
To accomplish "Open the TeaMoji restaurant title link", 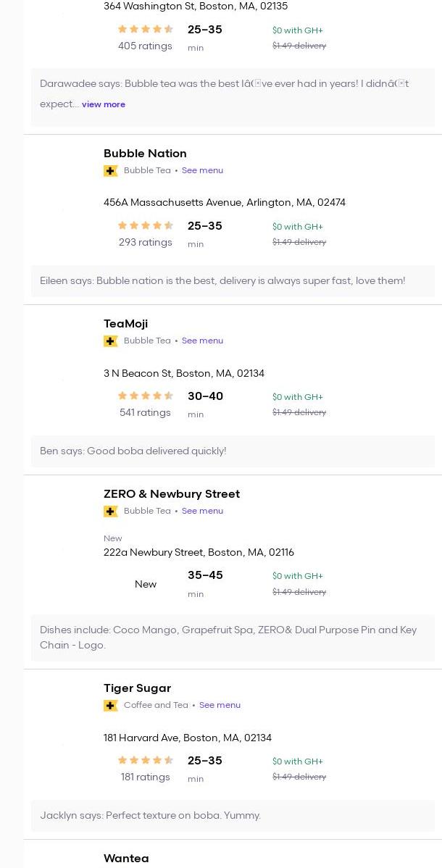I will (x=125, y=324).
